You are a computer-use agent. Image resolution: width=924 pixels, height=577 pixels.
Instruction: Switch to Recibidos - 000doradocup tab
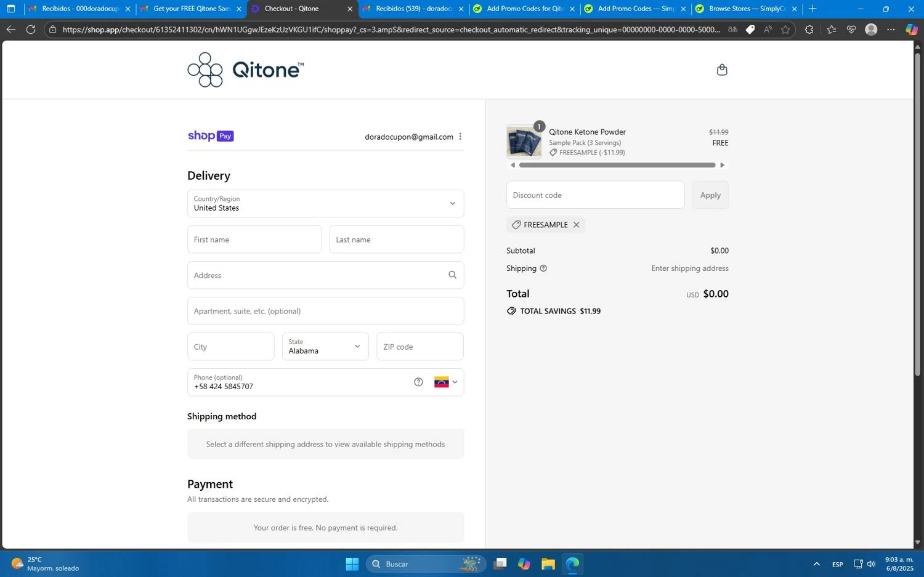80,9
